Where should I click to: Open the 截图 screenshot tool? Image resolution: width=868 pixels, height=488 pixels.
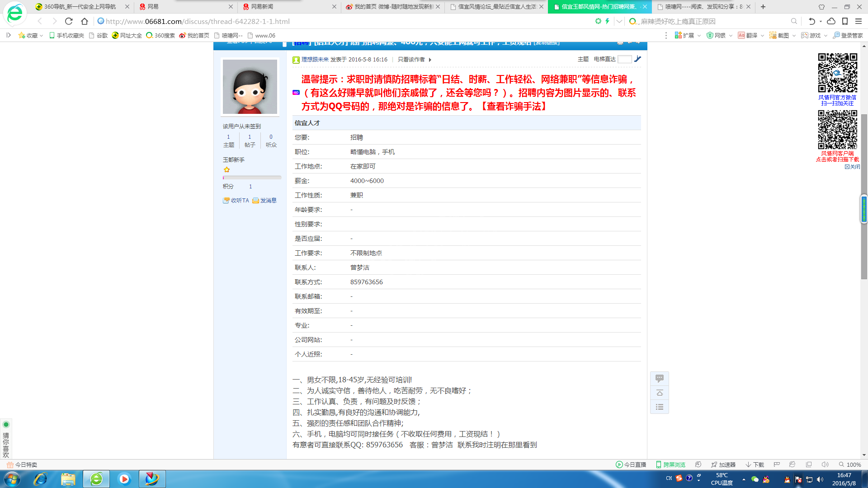(x=779, y=35)
